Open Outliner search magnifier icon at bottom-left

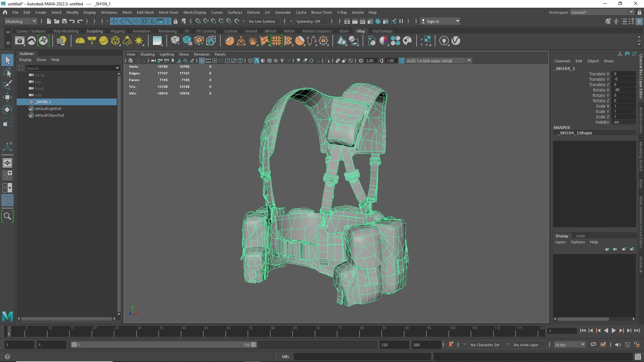click(x=7, y=217)
